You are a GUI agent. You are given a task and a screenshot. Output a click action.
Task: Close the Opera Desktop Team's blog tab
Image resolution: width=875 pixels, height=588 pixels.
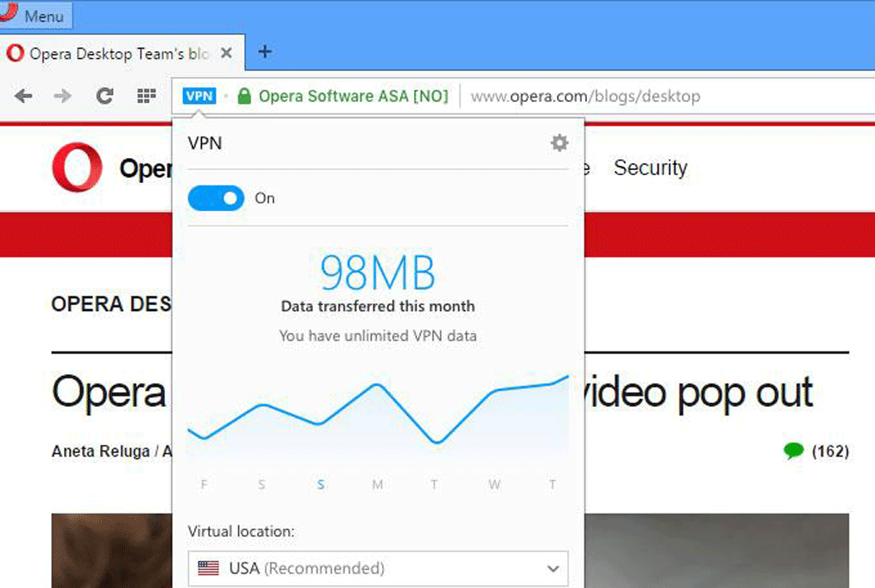(x=226, y=53)
